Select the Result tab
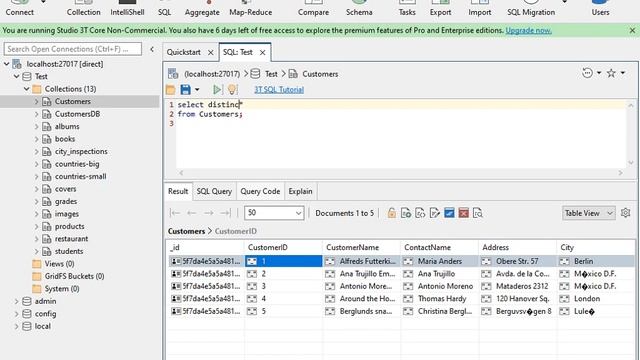This screenshot has height=360, width=640. tap(178, 191)
